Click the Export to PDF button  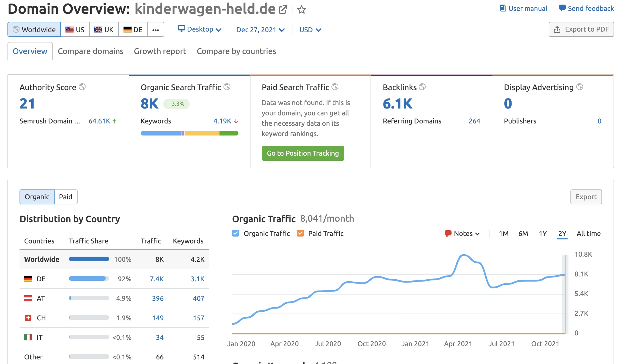(x=581, y=29)
